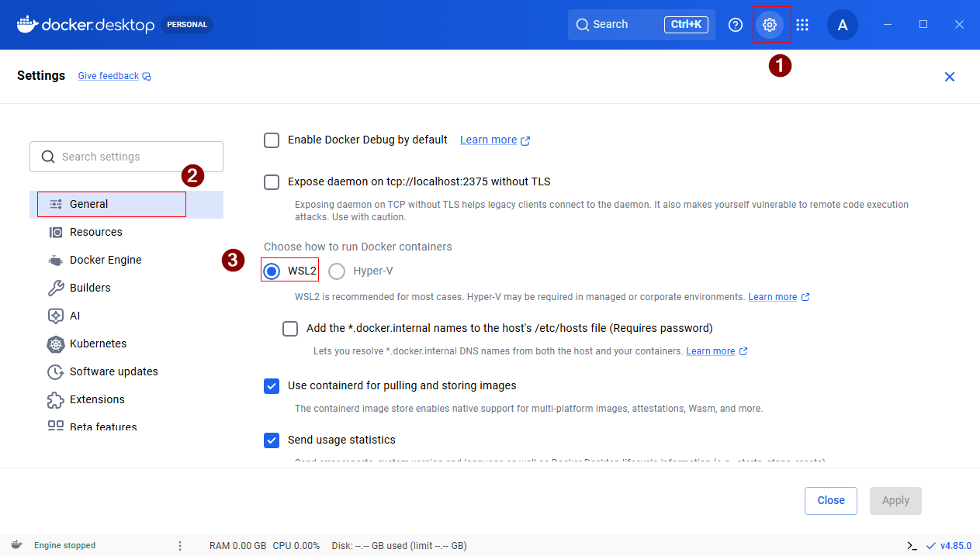Click the Search settings input field
The width and height of the screenshot is (980, 556).
(x=126, y=157)
